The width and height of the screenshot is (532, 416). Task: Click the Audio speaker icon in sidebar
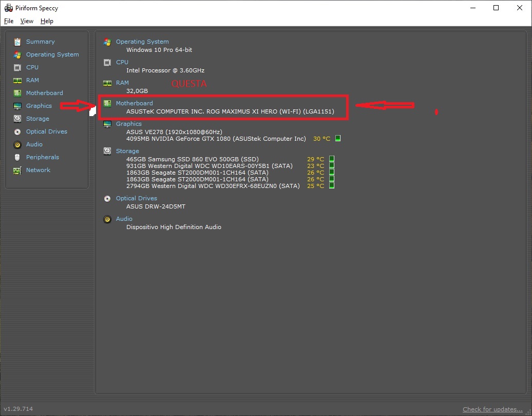pos(17,144)
